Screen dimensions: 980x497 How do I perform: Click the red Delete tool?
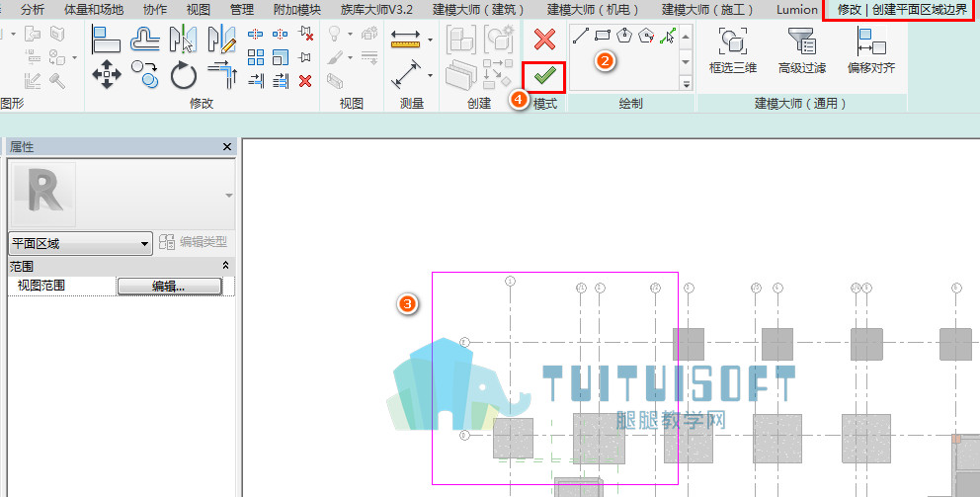coord(305,81)
